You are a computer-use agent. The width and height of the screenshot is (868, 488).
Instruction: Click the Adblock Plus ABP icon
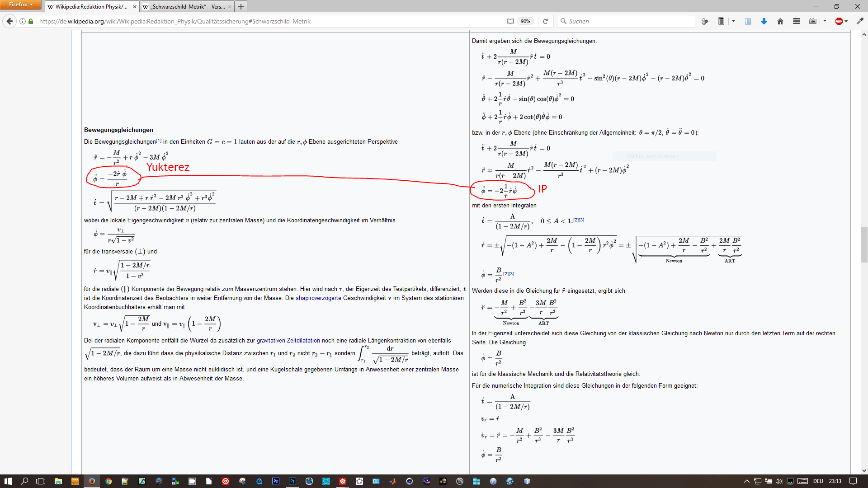[x=839, y=21]
